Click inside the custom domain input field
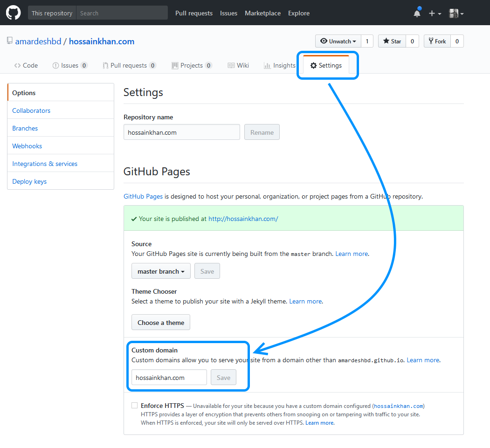 coord(169,377)
